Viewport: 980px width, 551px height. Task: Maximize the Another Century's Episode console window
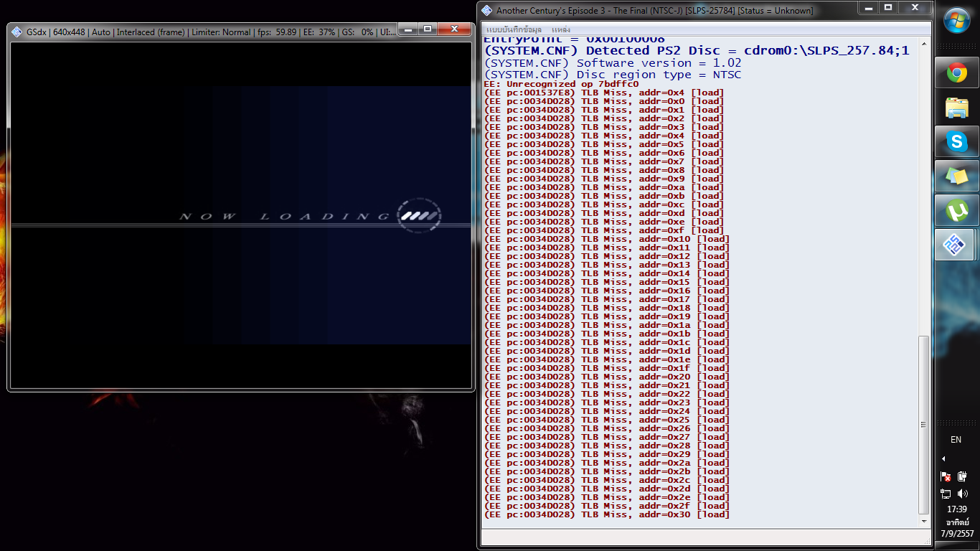(x=888, y=8)
